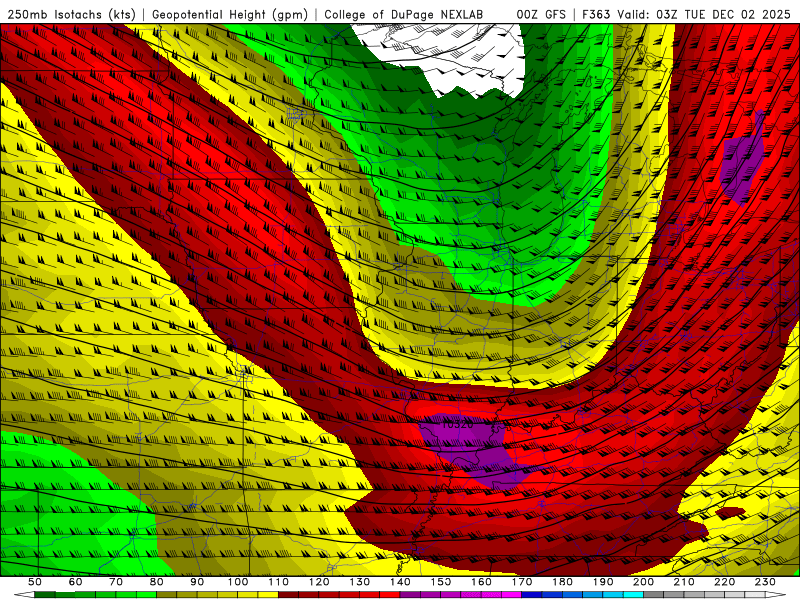The width and height of the screenshot is (800, 600).
Task: Click the '180' legend value
Action: (x=562, y=582)
